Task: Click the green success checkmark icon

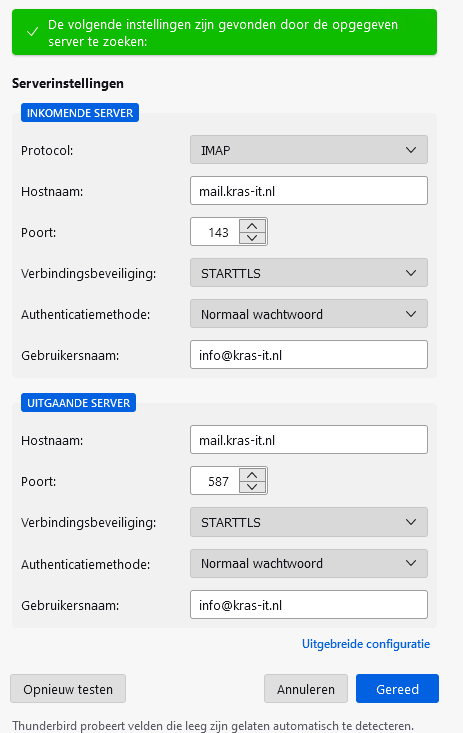Action: 32,32
